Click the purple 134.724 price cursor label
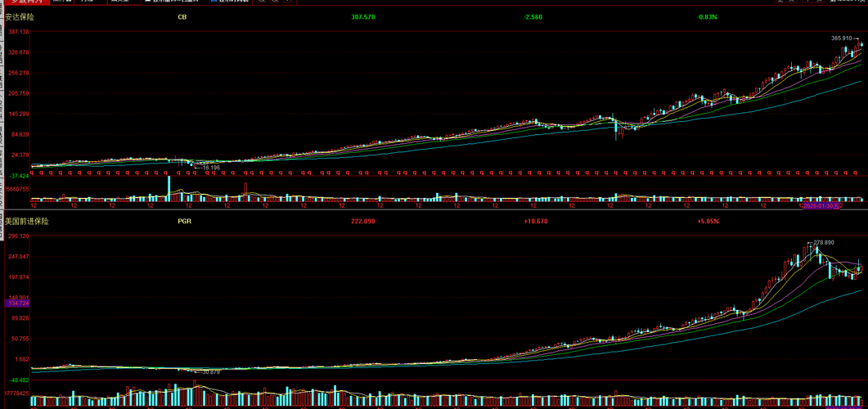The image size is (868, 409). tap(17, 303)
